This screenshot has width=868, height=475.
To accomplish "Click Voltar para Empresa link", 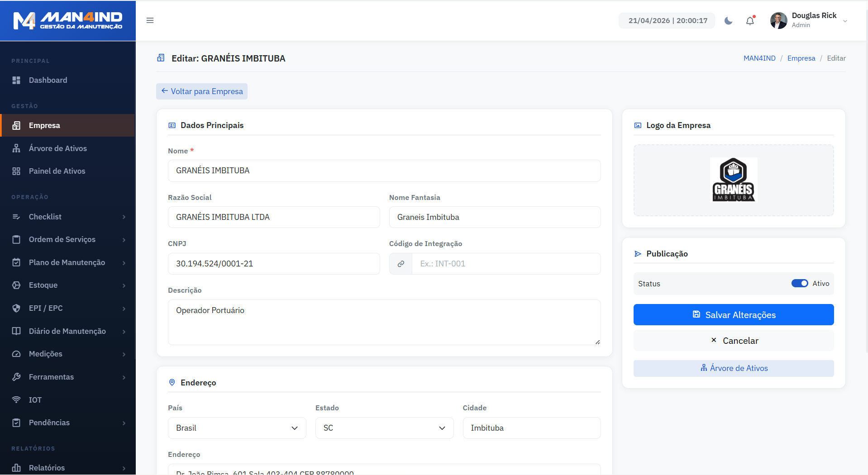I will pyautogui.click(x=202, y=91).
